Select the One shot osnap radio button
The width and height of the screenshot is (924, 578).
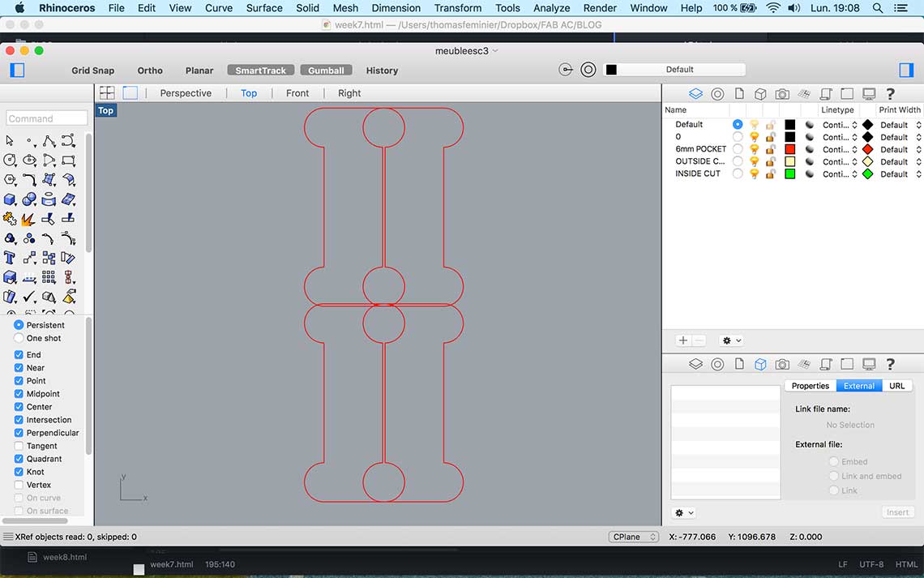coord(19,338)
